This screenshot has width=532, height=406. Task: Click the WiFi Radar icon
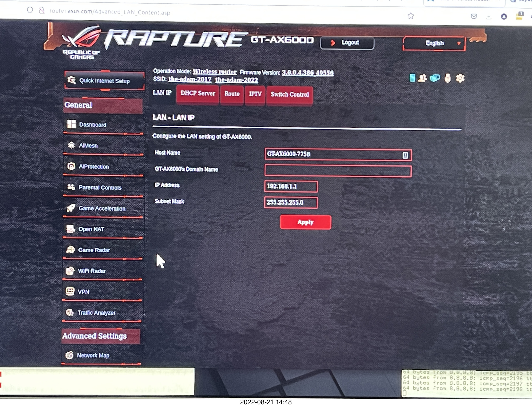(70, 271)
